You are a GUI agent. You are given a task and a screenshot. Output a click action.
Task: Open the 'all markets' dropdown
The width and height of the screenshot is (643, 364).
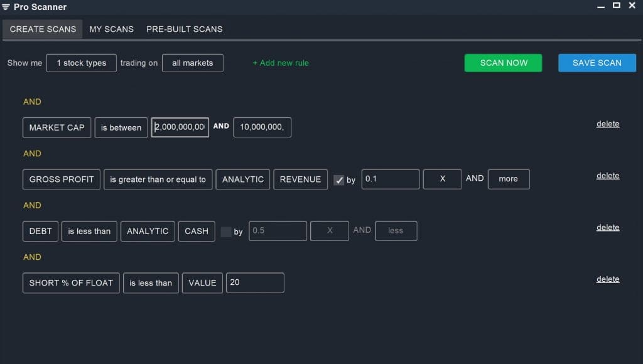pyautogui.click(x=192, y=63)
